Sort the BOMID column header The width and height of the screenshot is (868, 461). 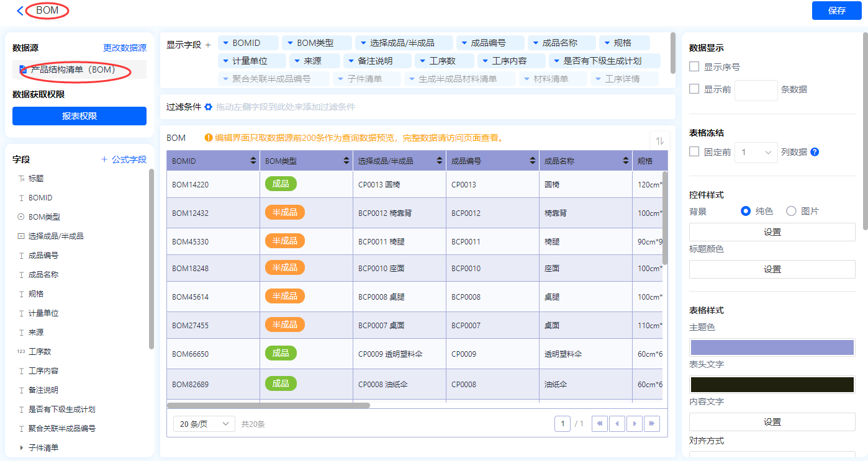click(253, 161)
